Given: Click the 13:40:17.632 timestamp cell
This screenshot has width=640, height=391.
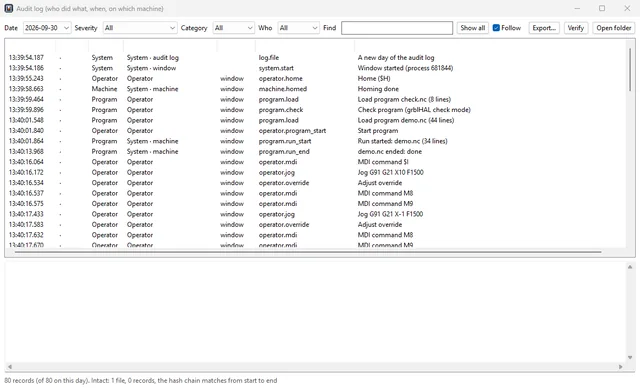Looking at the screenshot, I should pyautogui.click(x=26, y=235).
